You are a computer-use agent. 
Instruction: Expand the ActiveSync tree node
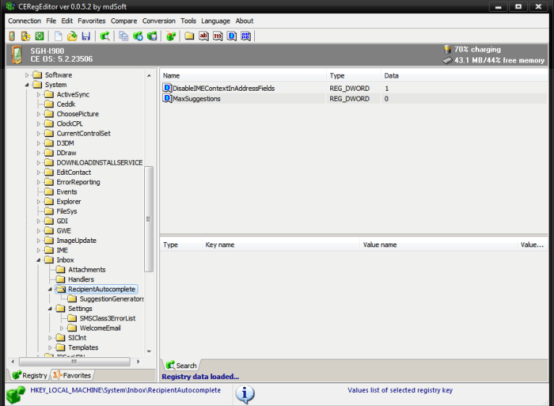pos(38,95)
